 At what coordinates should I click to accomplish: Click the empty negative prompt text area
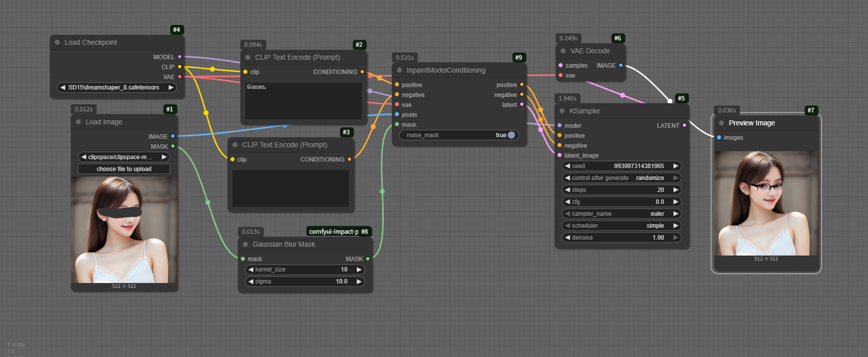point(290,188)
